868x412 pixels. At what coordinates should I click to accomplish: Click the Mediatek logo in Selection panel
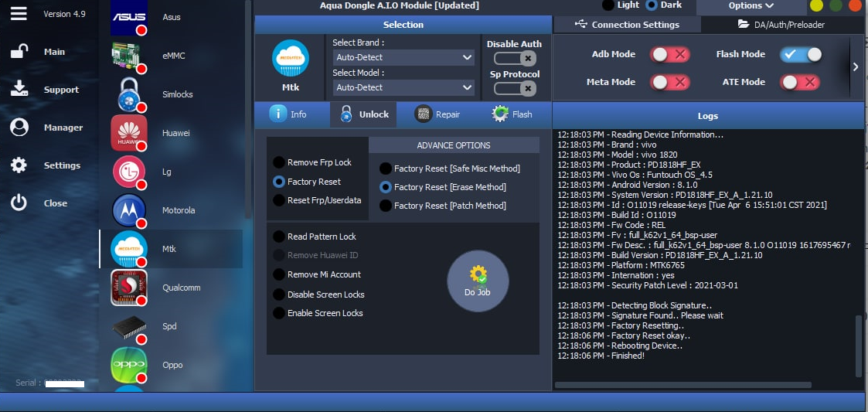(291, 58)
